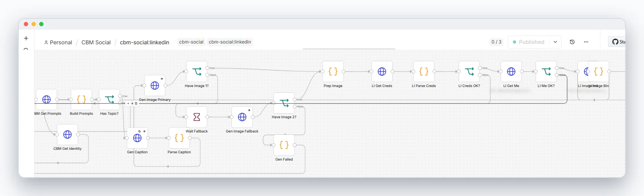The width and height of the screenshot is (644, 196).
Task: Select the Wait Fallback hourglass node
Action: pos(197,117)
